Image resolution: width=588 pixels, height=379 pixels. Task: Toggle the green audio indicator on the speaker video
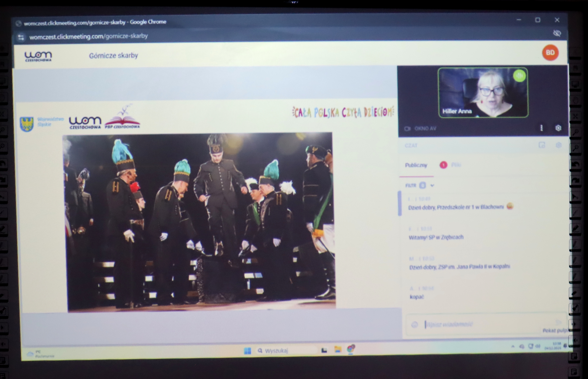[519, 75]
